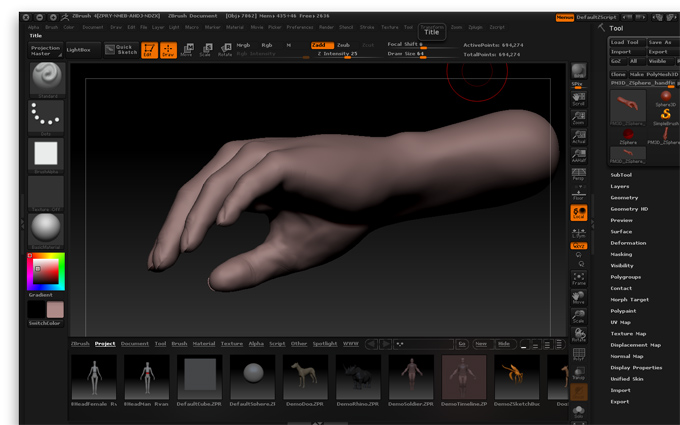The height and width of the screenshot is (425, 680).
Task: Toggle Zadd sculpting mode
Action: (320, 45)
